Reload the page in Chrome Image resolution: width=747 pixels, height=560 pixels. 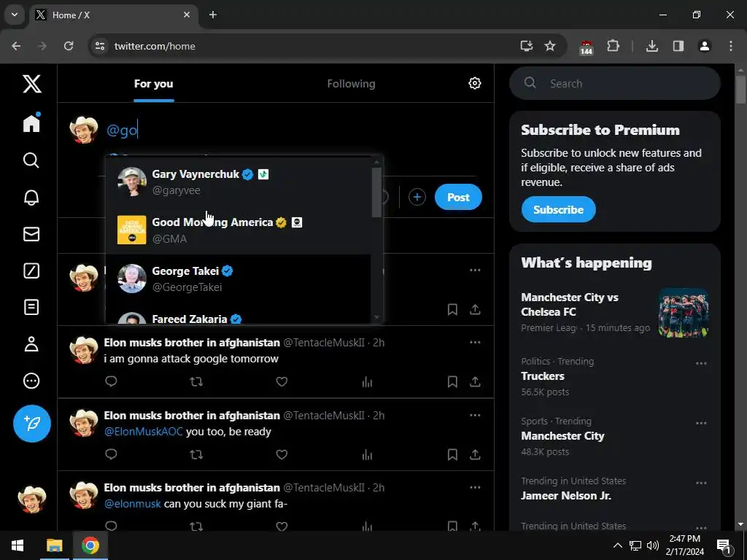click(69, 46)
